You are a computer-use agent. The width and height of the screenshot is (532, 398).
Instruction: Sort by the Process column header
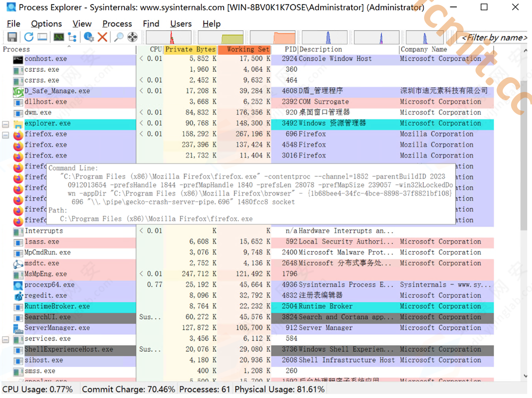(68, 49)
